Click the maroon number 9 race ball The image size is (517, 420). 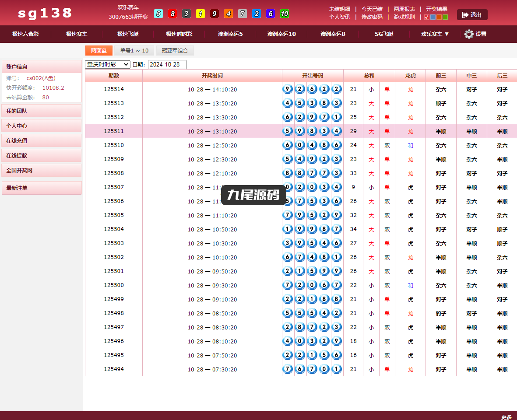pos(215,14)
